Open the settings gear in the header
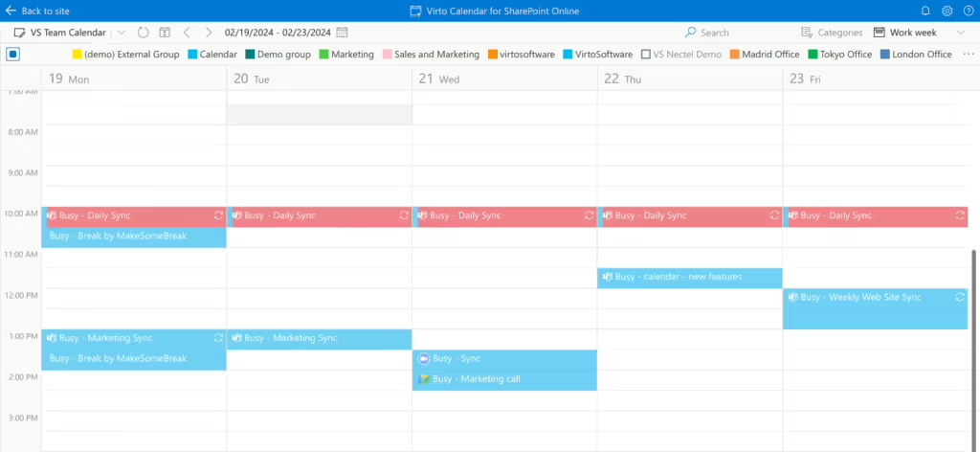980x452 pixels. [947, 11]
